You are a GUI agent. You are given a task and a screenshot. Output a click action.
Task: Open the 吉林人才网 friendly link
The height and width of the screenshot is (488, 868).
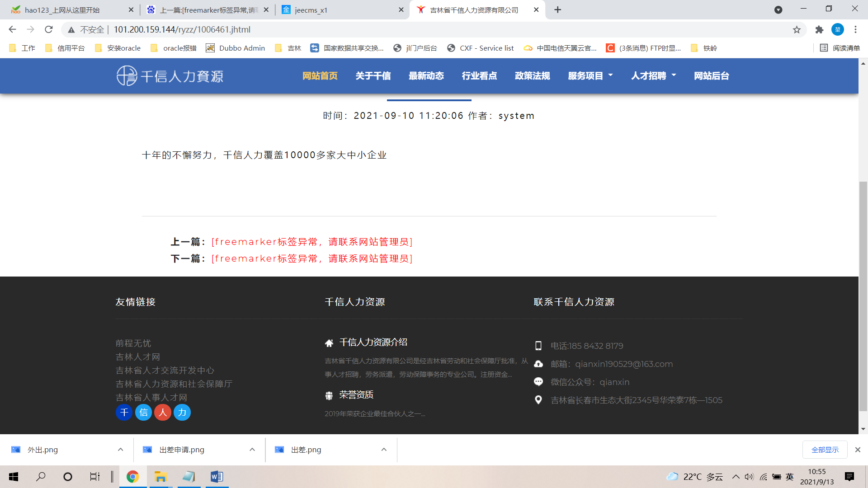click(138, 357)
